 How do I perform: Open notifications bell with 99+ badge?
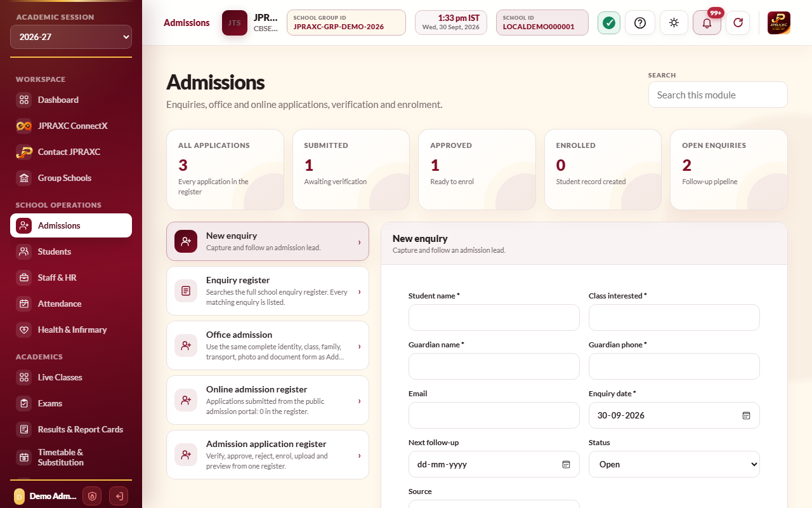pyautogui.click(x=707, y=23)
